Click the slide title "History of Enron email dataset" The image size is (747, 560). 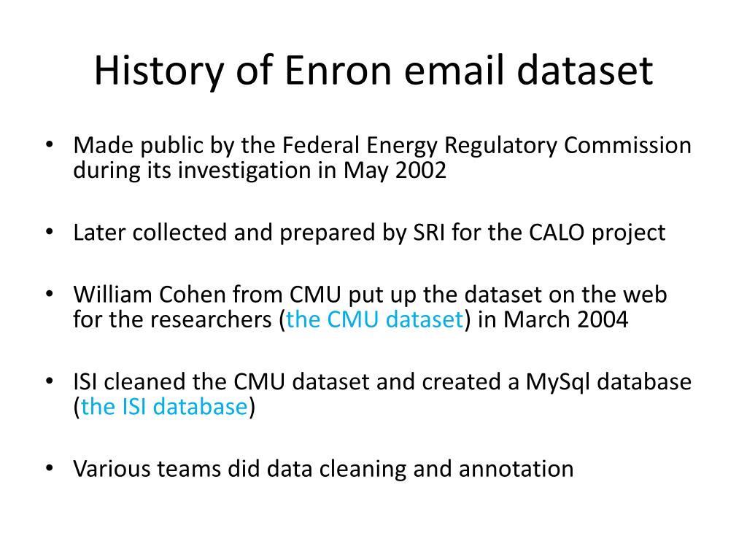373,71
